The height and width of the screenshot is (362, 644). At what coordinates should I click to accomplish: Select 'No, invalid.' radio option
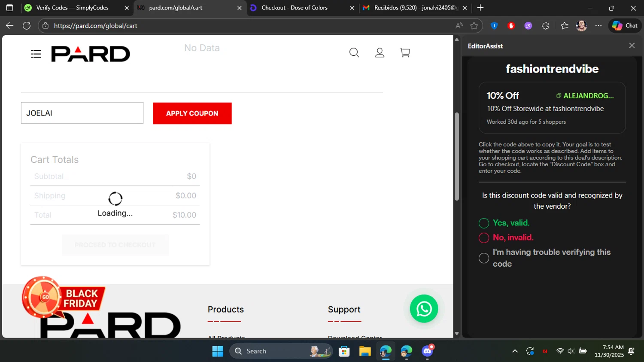484,238
